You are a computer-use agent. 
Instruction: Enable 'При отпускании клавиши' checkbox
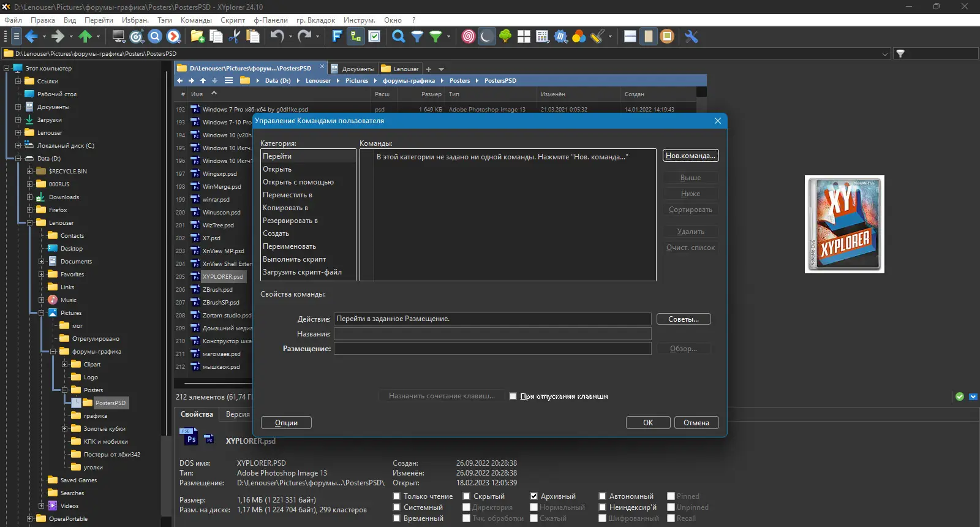click(513, 396)
